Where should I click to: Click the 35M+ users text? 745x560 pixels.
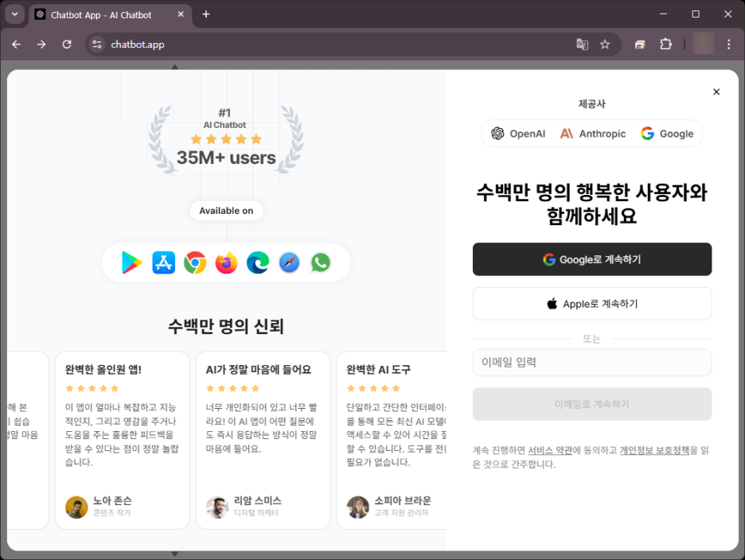[x=226, y=157]
